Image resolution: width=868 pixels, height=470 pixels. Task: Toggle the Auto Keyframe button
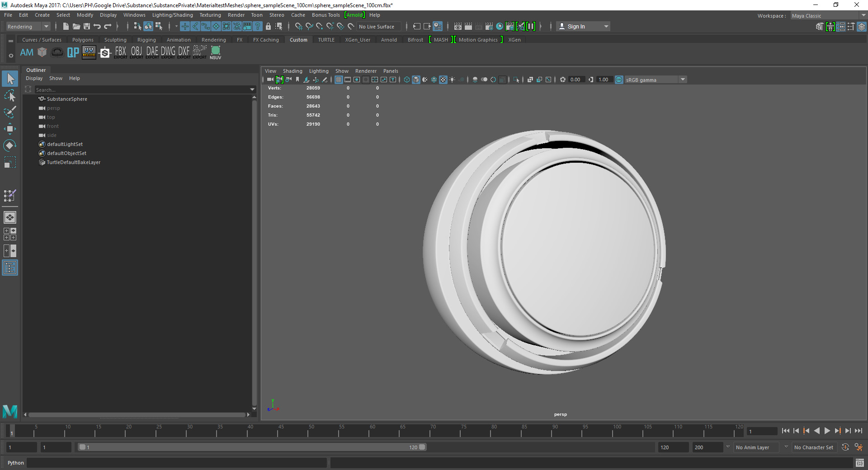click(x=845, y=447)
